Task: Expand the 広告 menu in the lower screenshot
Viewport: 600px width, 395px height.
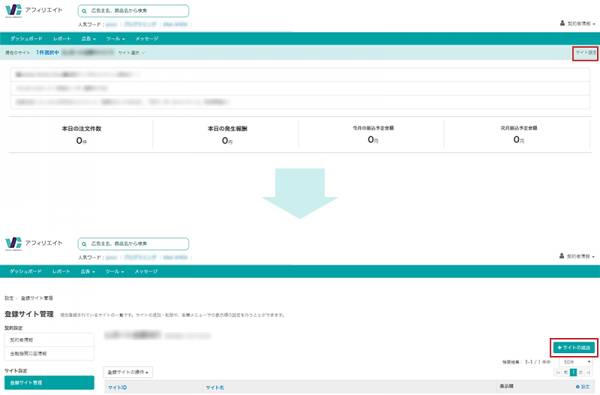Action: click(88, 271)
